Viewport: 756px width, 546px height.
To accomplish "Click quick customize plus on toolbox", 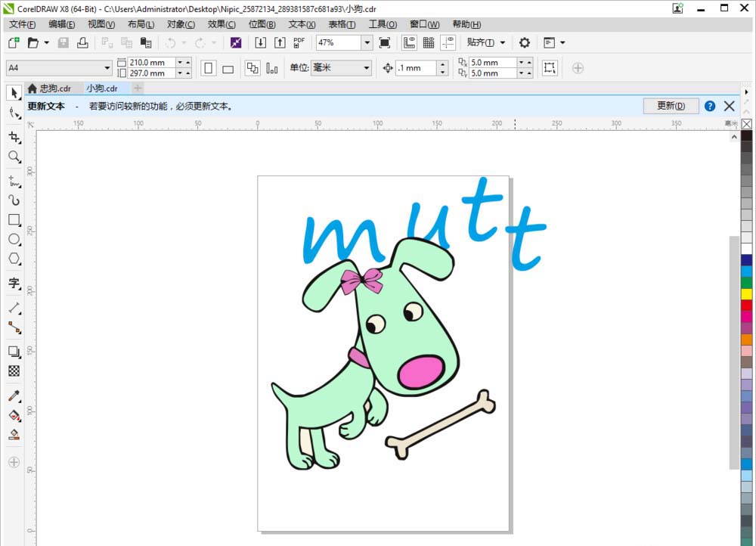I will click(14, 462).
